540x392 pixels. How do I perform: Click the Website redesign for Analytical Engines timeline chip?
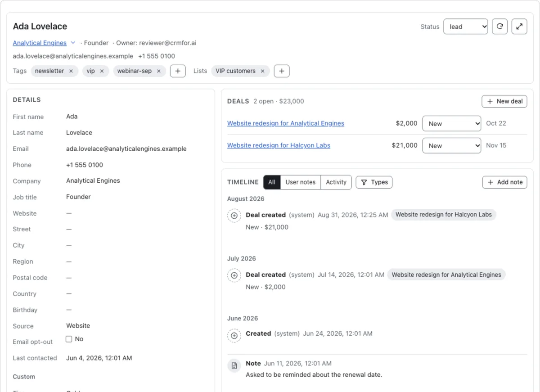click(446, 275)
